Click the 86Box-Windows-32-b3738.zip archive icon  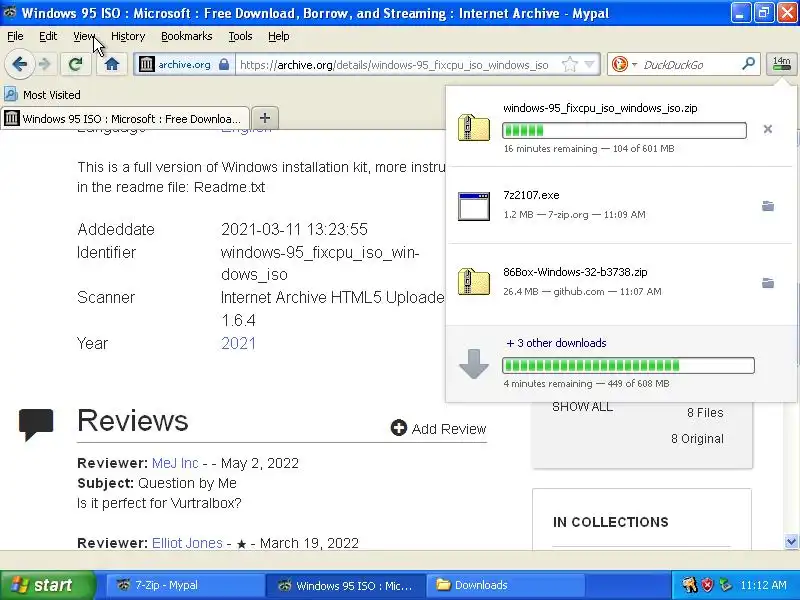click(x=473, y=282)
